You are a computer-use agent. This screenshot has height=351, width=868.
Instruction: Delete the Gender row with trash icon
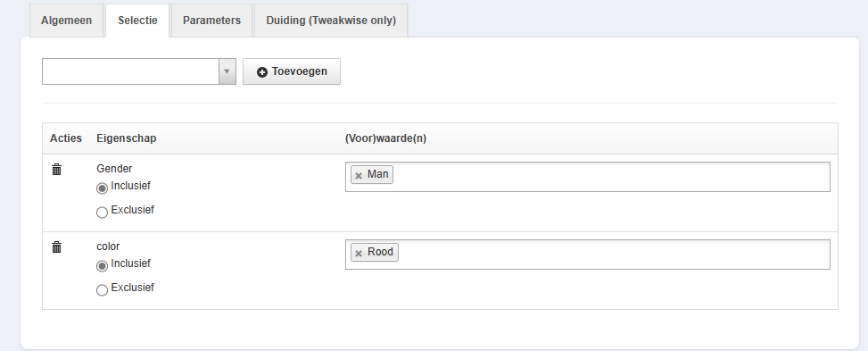coord(56,170)
